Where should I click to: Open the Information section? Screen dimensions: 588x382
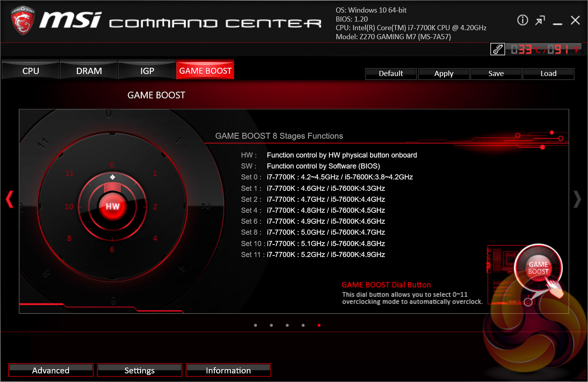coord(228,370)
